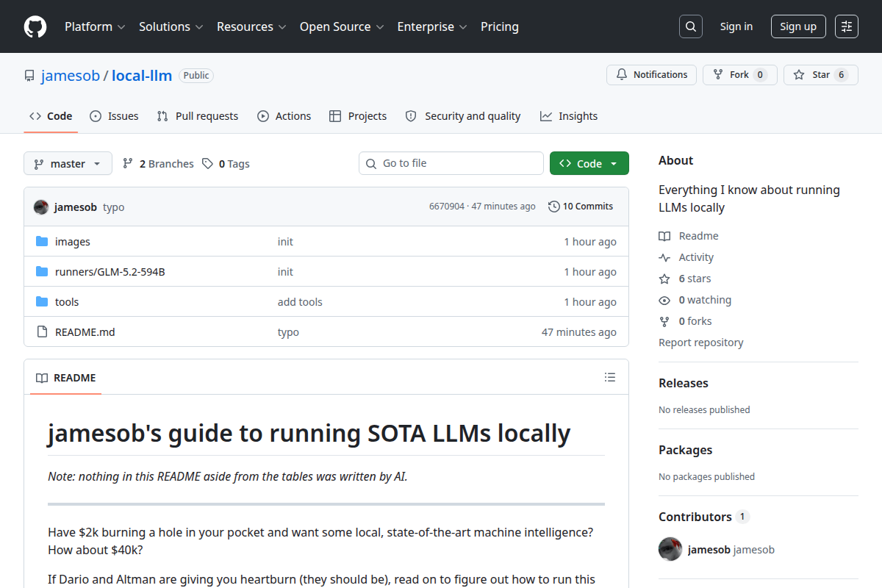This screenshot has height=588, width=882.
Task: Click the Notifications bell button
Action: tap(651, 75)
